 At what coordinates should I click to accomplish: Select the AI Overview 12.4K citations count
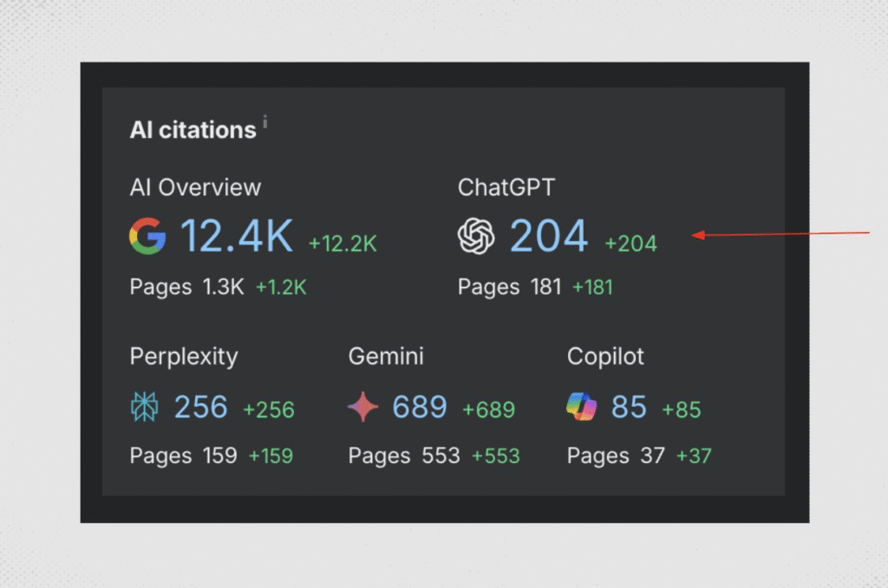(236, 236)
